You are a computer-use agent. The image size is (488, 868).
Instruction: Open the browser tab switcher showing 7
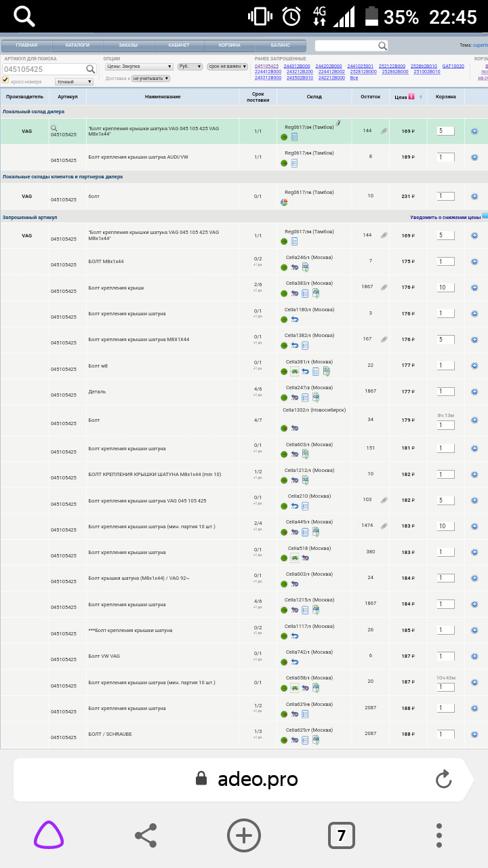click(x=341, y=835)
